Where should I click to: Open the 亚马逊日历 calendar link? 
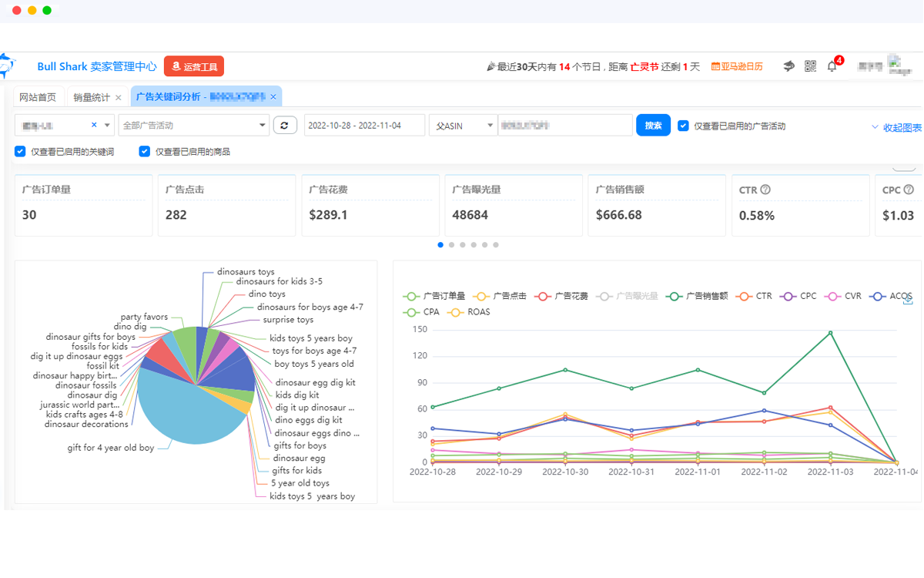(737, 66)
